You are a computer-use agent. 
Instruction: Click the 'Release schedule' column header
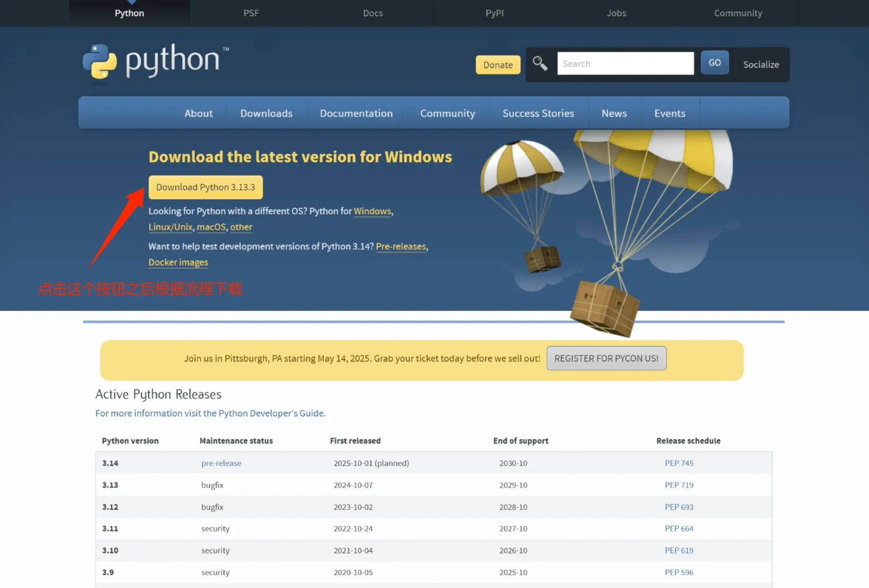coord(688,441)
